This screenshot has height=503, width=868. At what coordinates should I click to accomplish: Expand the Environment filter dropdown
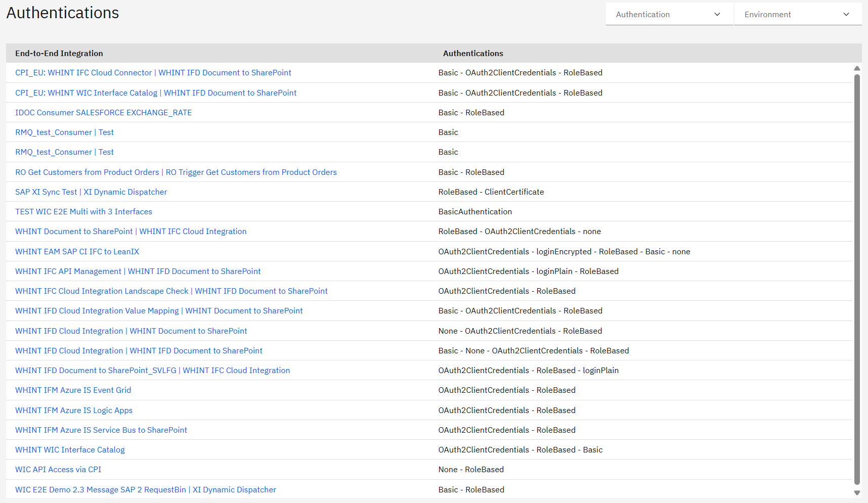(x=797, y=15)
